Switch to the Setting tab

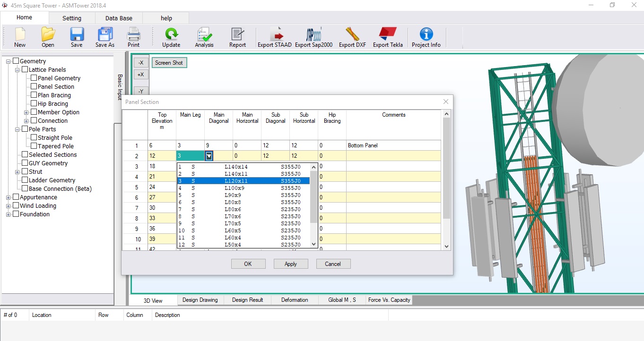coord(72,18)
